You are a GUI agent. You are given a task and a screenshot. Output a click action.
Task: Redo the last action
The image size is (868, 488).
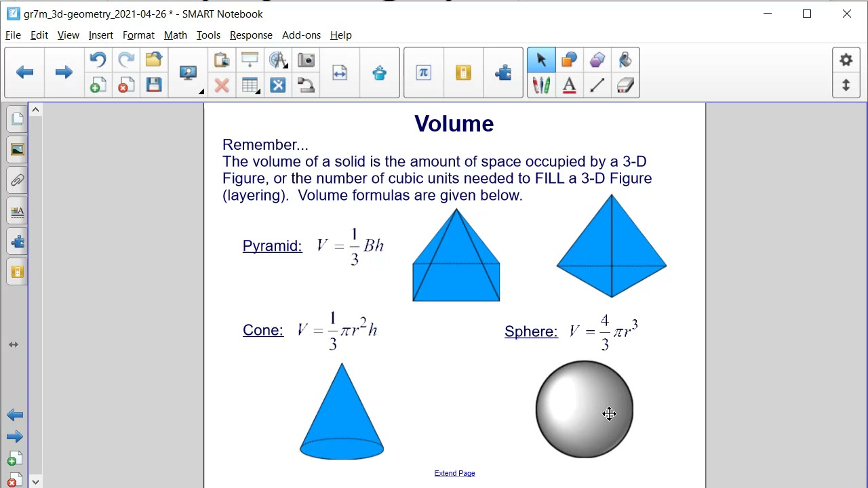(x=126, y=60)
